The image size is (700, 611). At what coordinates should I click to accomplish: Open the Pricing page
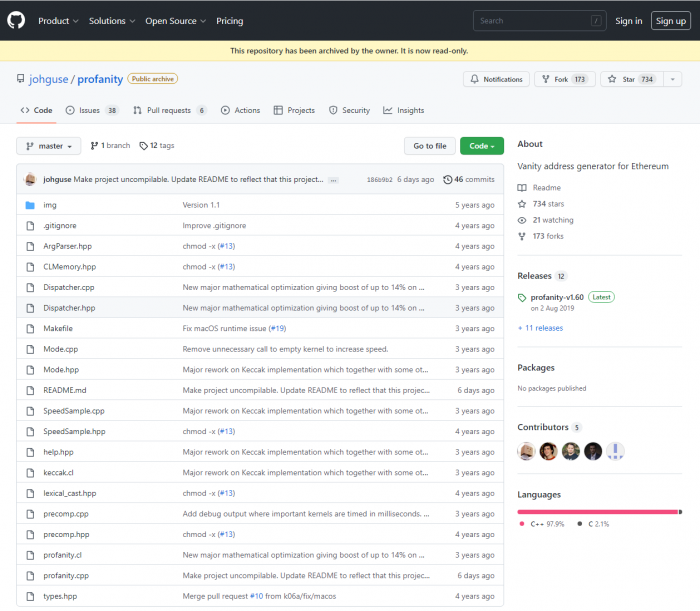(x=229, y=21)
